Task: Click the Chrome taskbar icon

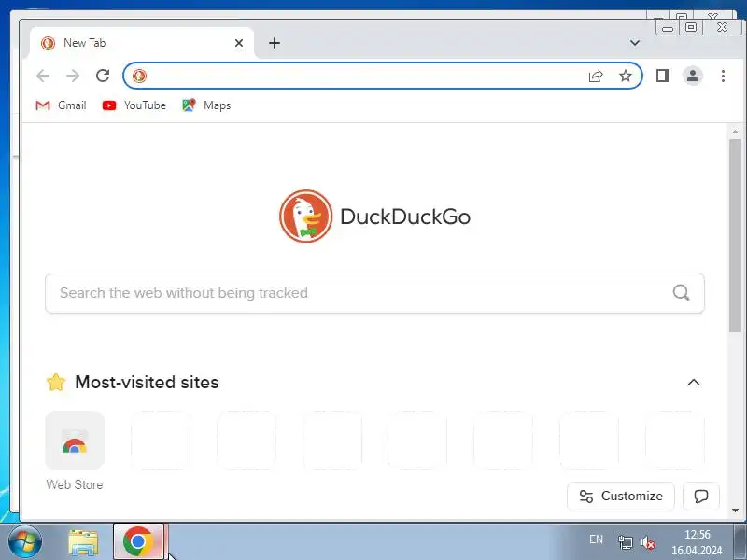Action: click(138, 542)
